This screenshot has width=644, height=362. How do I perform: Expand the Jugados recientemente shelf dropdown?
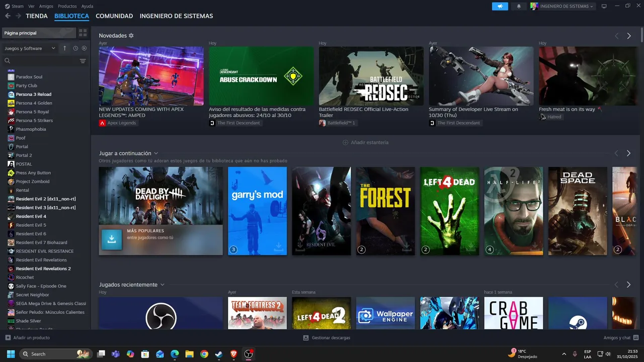pyautogui.click(x=163, y=285)
